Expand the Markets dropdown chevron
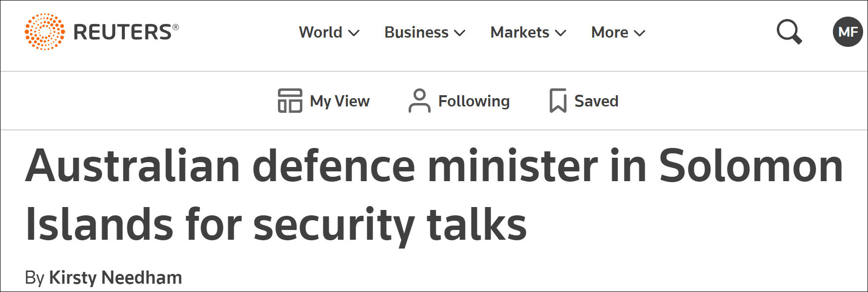This screenshot has height=292, width=868. [x=561, y=33]
